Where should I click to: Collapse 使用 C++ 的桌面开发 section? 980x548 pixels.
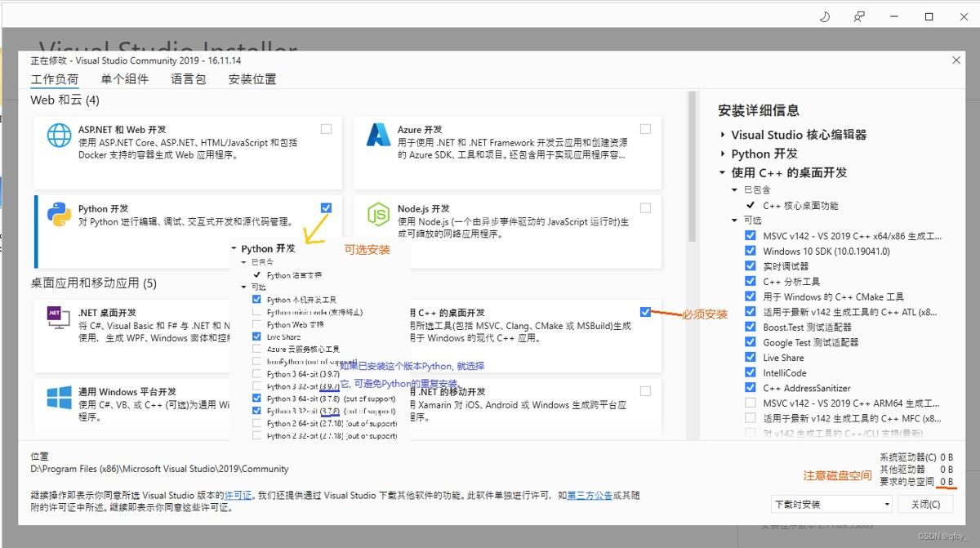[x=723, y=172]
